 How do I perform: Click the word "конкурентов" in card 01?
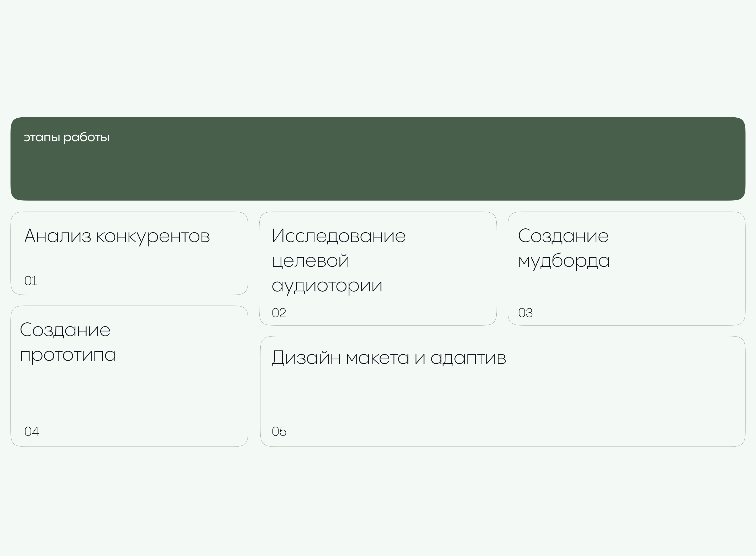click(153, 236)
